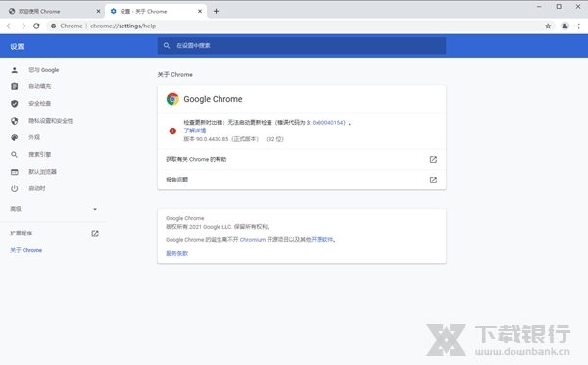The height and width of the screenshot is (365, 588).
Task: Open a new tab with plus button
Action: (x=216, y=11)
